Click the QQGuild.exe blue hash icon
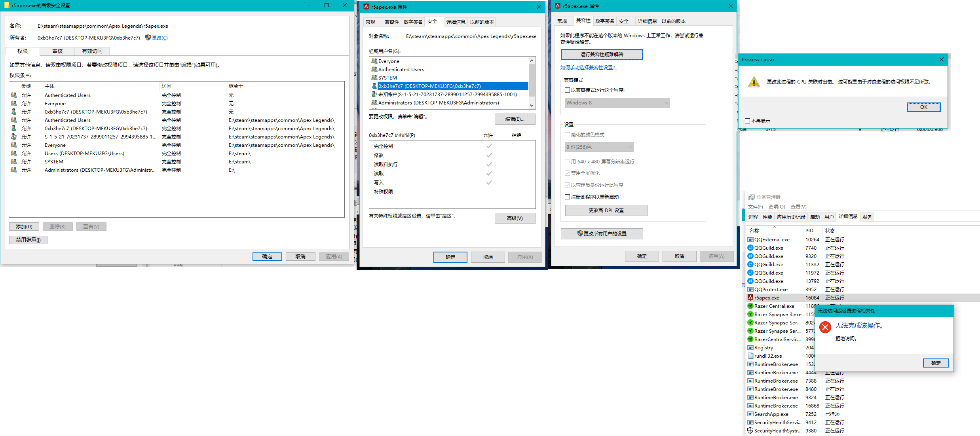Image resolution: width=980 pixels, height=436 pixels. 750,248
